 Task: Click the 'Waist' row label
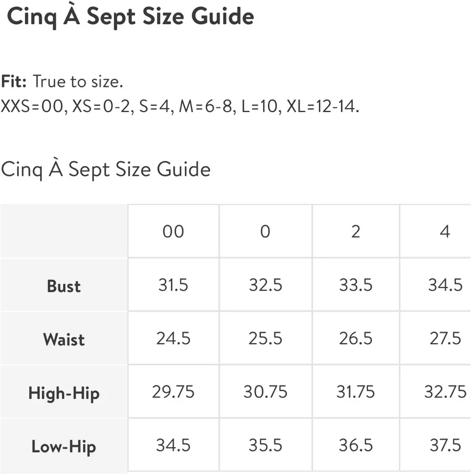pyautogui.click(x=64, y=339)
